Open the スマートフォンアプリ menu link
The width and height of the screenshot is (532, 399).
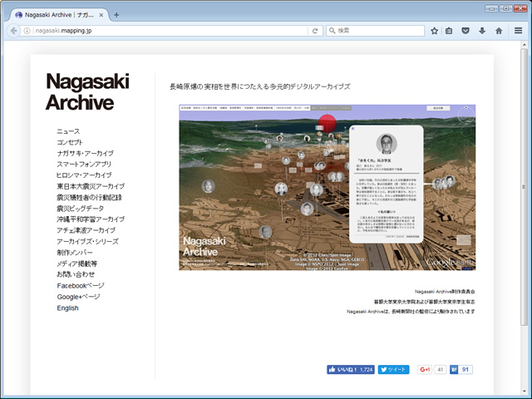(84, 165)
